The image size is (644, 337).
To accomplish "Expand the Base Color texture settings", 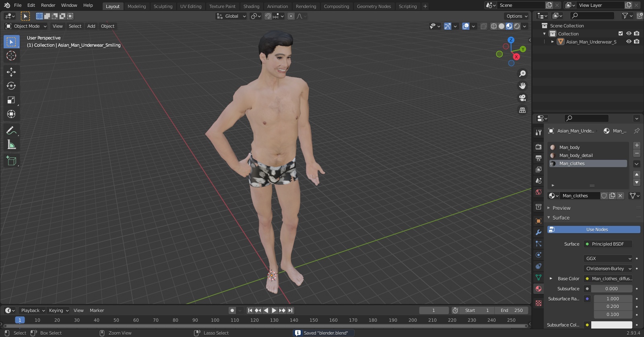I will tap(551, 279).
